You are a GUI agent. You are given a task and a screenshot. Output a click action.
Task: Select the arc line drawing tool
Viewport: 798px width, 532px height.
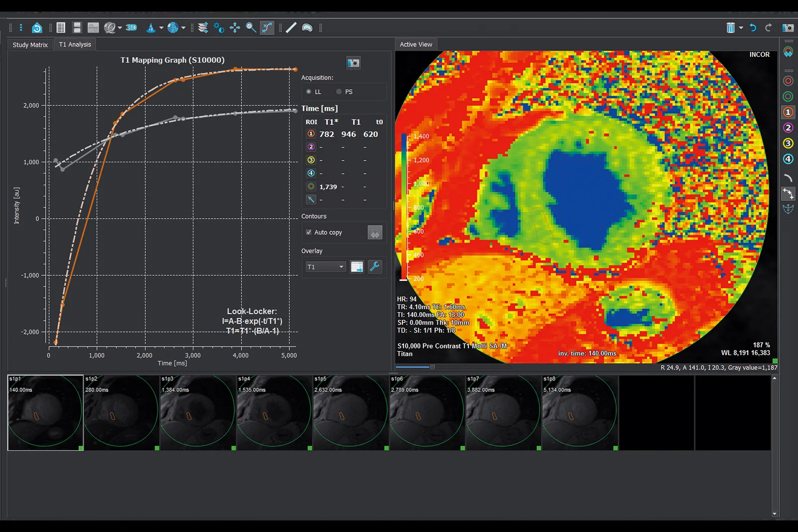[x=788, y=178]
